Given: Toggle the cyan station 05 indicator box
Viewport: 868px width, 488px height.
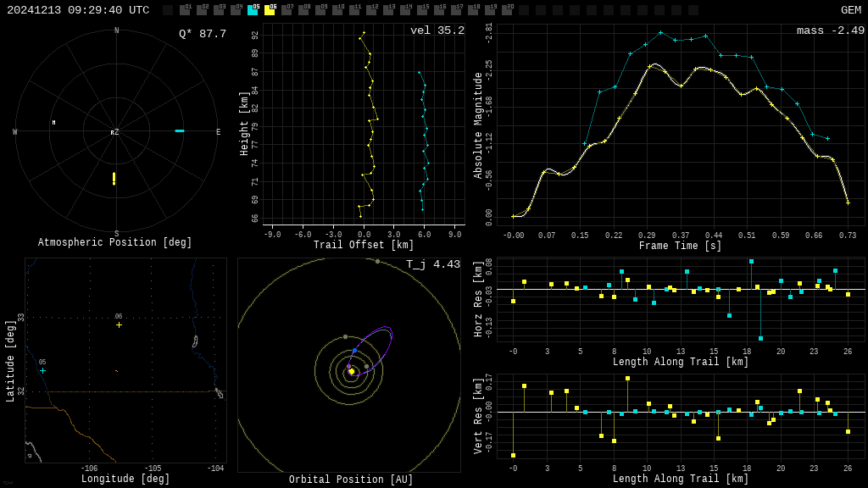Looking at the screenshot, I should tap(253, 10).
